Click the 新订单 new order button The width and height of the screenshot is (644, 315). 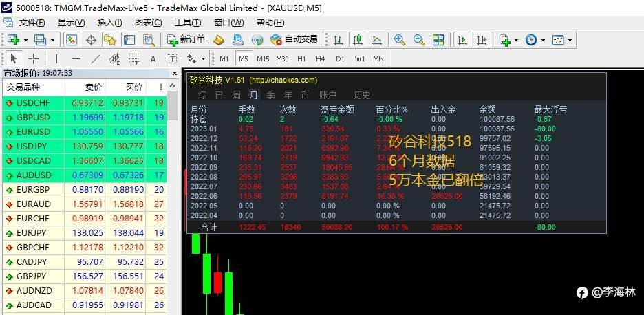(186, 40)
